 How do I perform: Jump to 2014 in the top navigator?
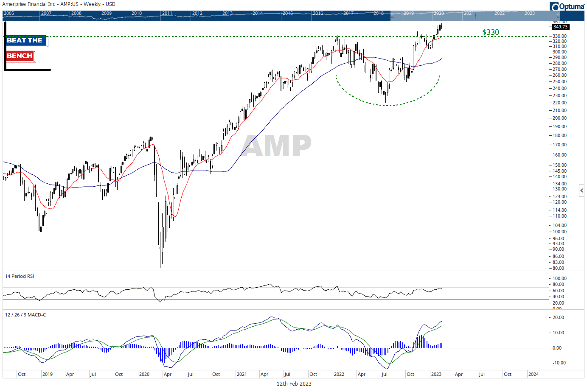[x=258, y=13]
